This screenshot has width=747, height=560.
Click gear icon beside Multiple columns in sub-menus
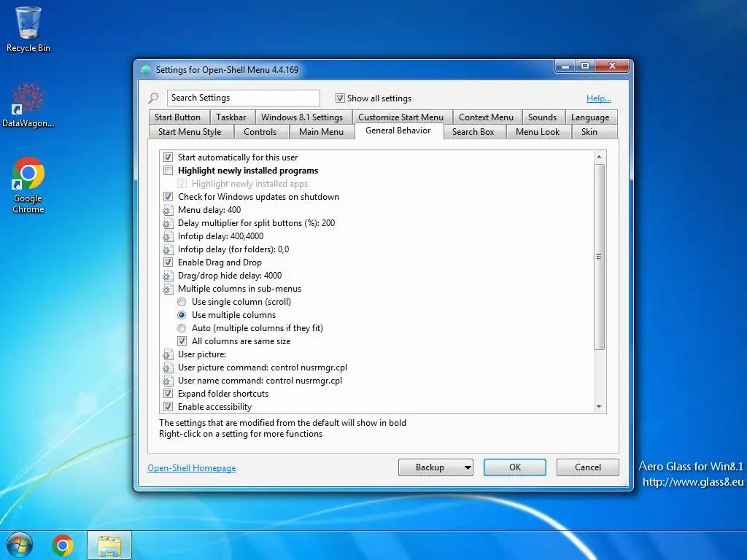(168, 289)
